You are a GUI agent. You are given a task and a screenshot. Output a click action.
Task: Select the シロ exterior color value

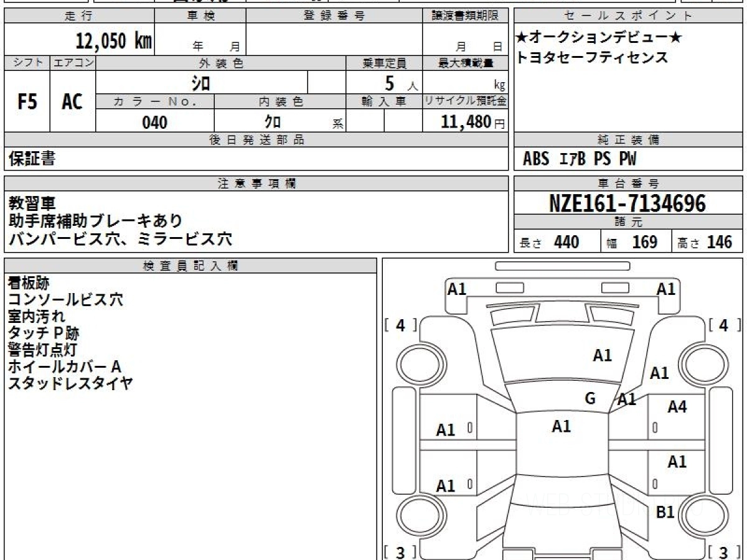tap(200, 82)
